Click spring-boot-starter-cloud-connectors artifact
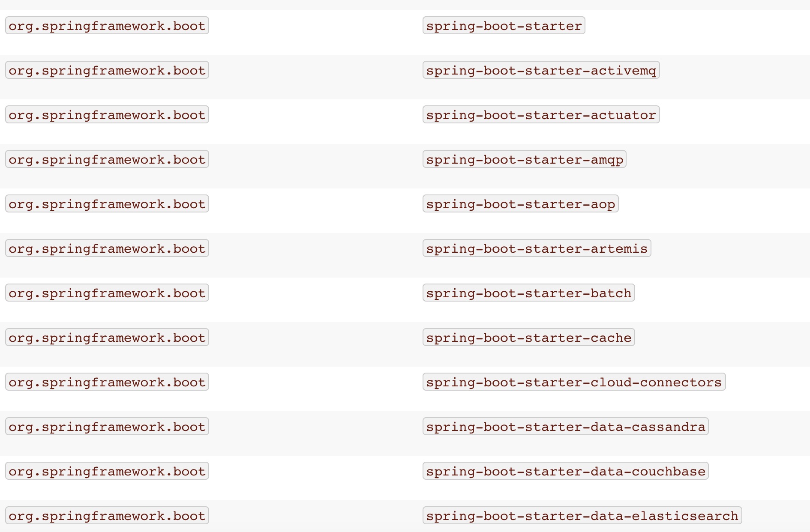The image size is (810, 532). (x=574, y=382)
